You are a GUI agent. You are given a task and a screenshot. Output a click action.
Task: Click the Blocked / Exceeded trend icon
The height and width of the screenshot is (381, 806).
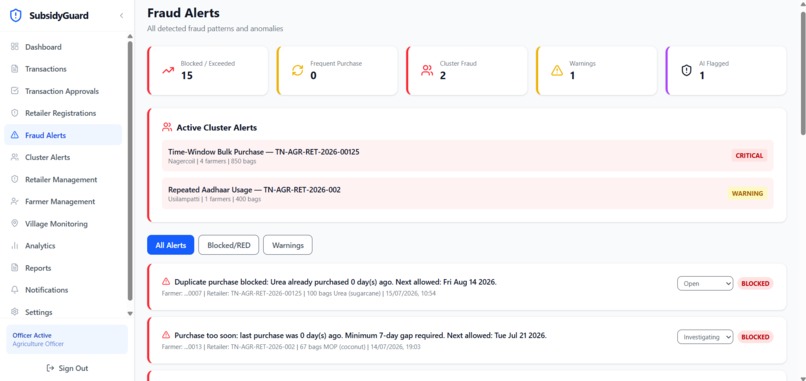tap(168, 70)
